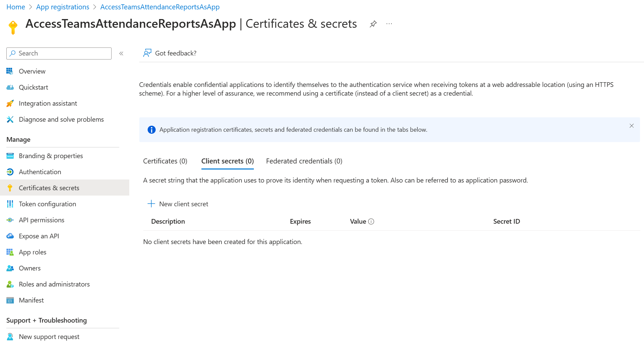Click the Integration assistant rocket icon
Viewport: 644px width, 345px height.
point(10,103)
